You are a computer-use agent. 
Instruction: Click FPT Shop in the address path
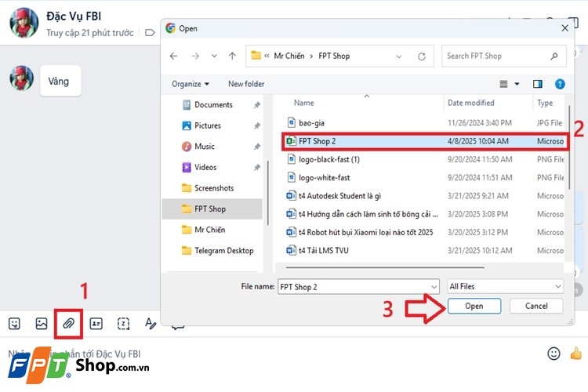(334, 56)
